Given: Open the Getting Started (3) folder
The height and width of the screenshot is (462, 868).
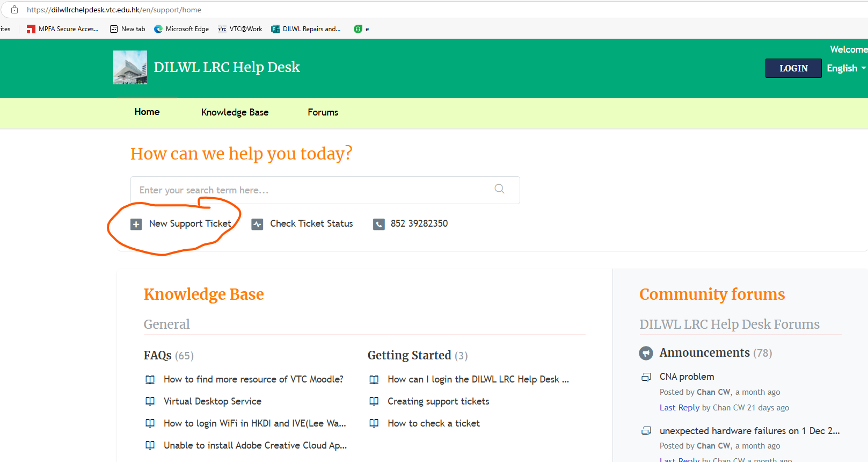Looking at the screenshot, I should pyautogui.click(x=418, y=356).
